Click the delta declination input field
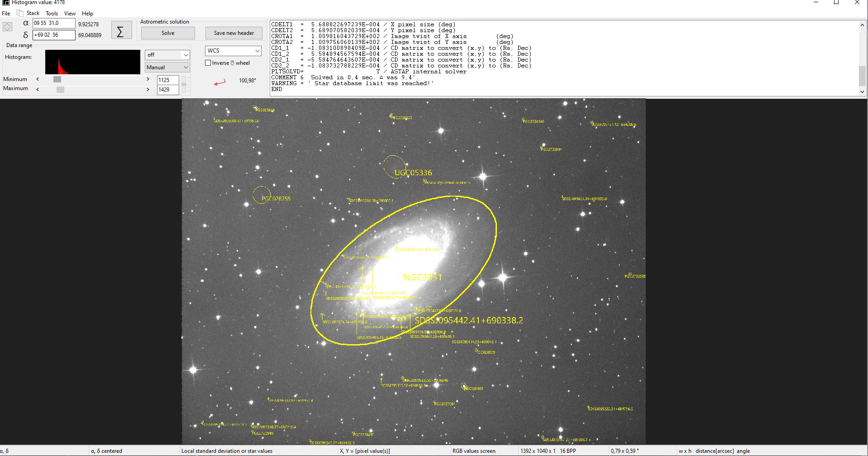This screenshot has height=456, width=868. (54, 35)
